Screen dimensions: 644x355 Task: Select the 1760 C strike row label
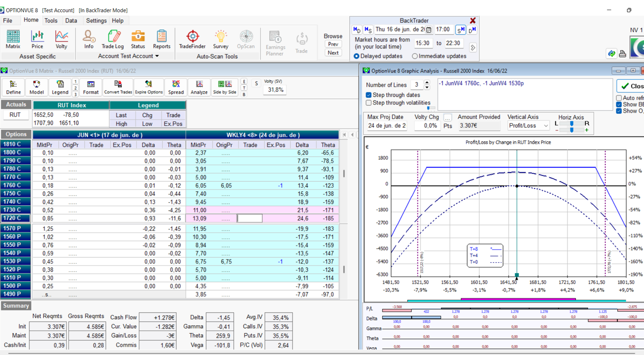pyautogui.click(x=15, y=185)
